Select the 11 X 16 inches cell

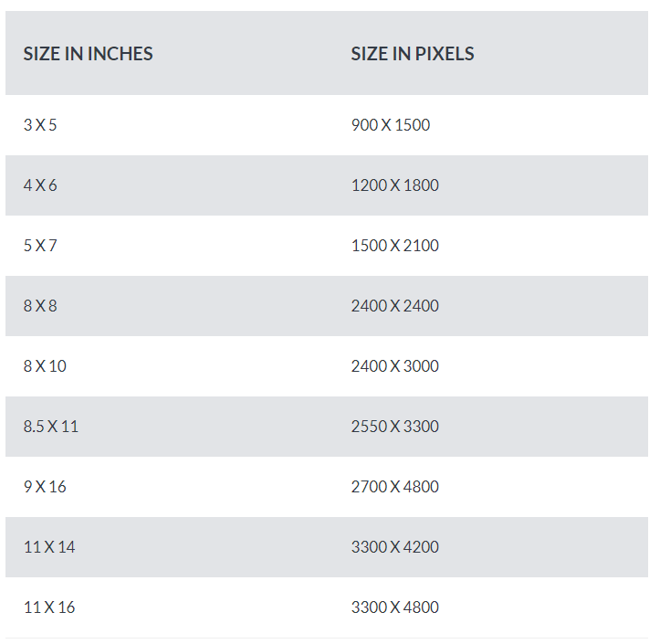click(49, 607)
